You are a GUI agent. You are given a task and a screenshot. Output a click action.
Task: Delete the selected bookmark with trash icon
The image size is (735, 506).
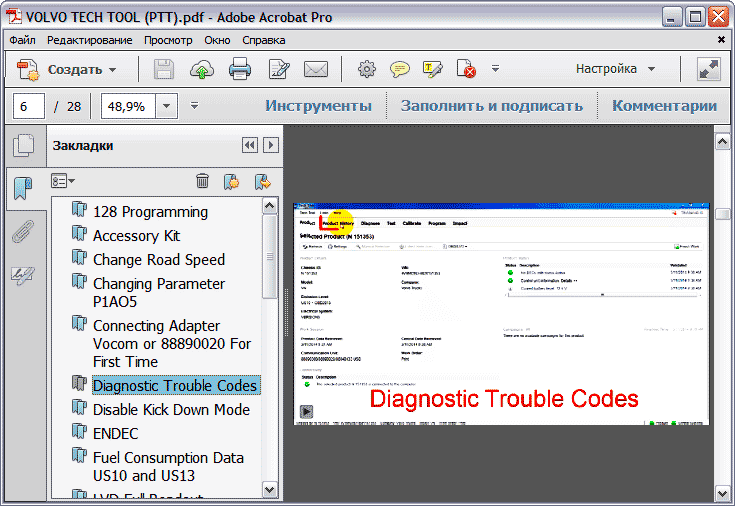pos(202,181)
